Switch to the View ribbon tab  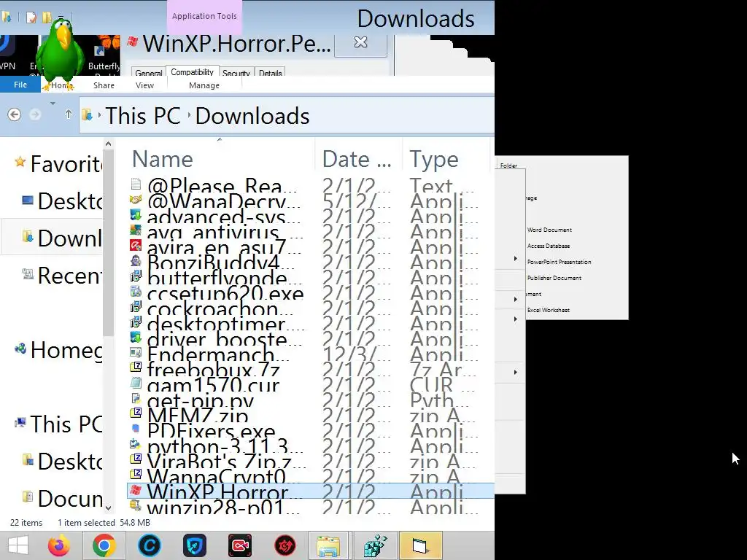(145, 85)
